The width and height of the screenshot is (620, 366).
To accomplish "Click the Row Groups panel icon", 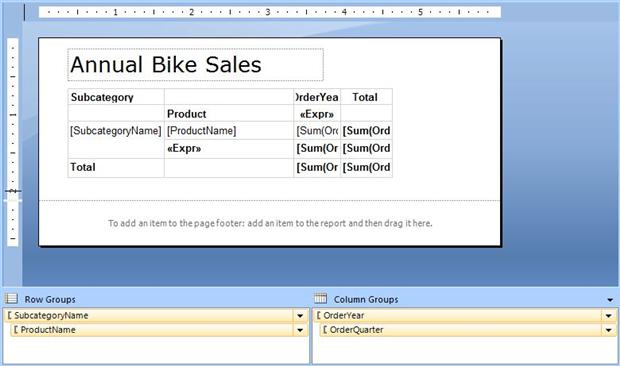I will point(11,299).
